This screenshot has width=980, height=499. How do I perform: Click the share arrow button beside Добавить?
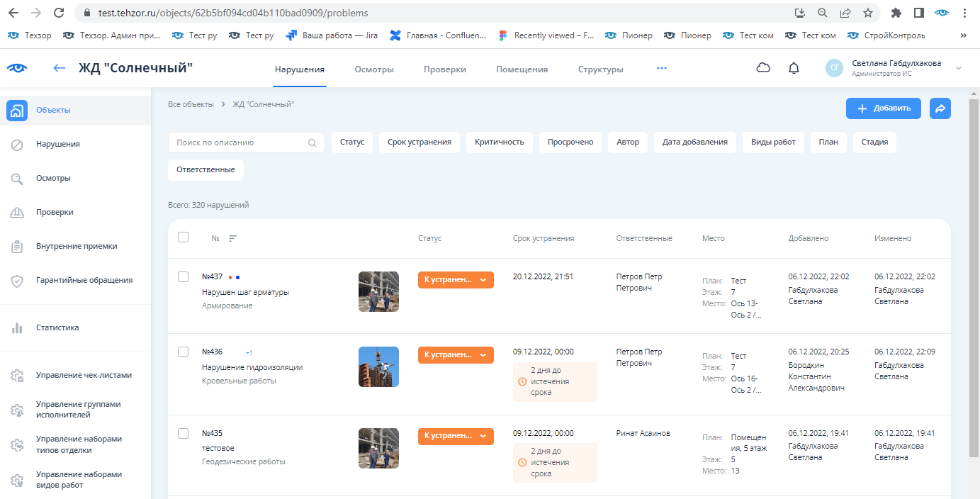[x=940, y=108]
